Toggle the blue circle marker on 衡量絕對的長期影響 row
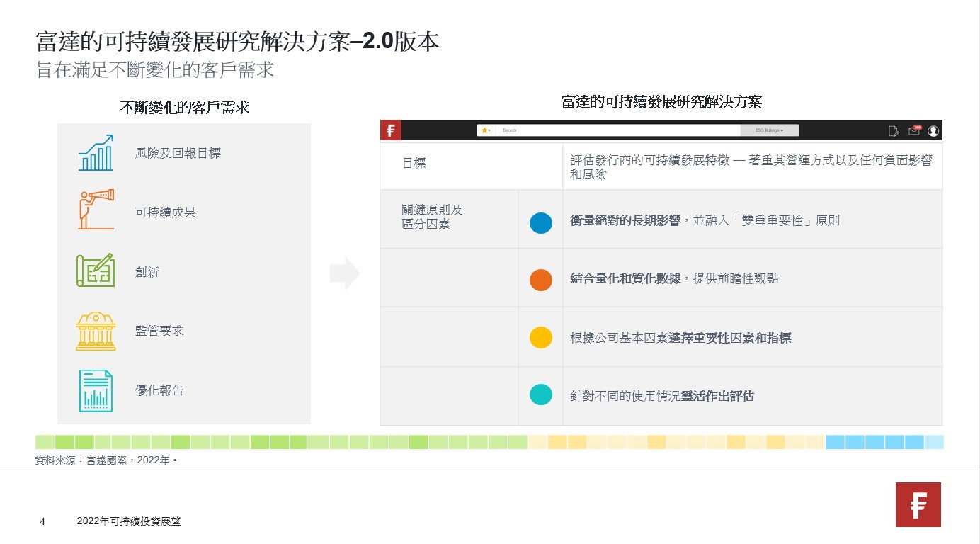Viewport: 980px width, 544px height. point(541,222)
